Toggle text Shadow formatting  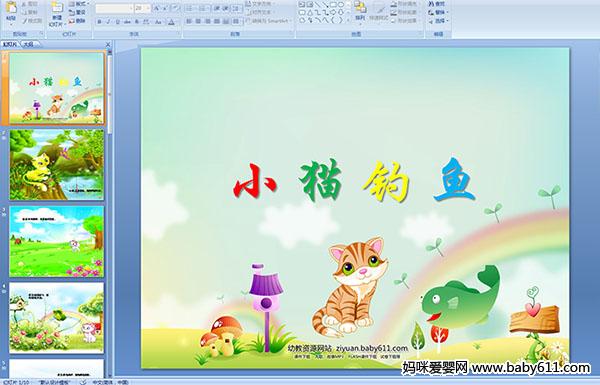(137, 22)
